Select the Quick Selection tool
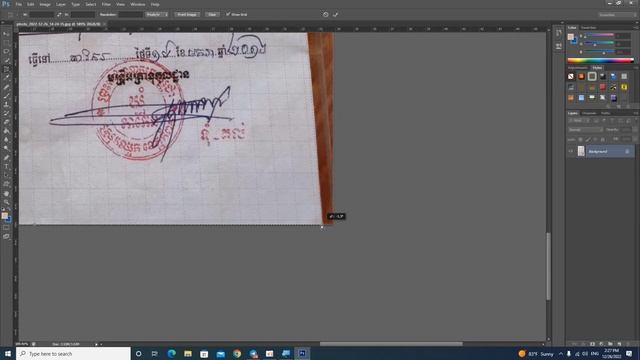Screen dimensions: 640x360 [6, 60]
